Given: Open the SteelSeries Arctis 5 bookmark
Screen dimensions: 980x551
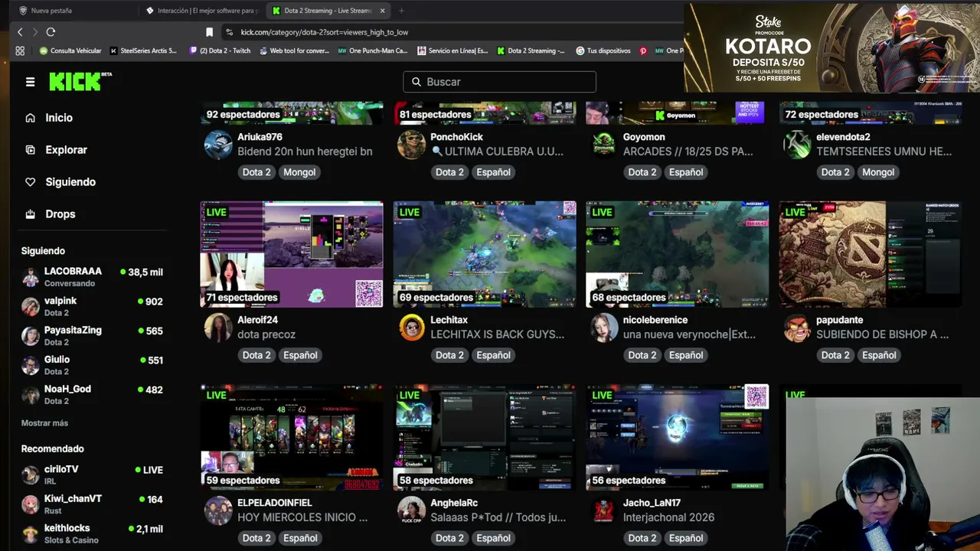Looking at the screenshot, I should (x=143, y=51).
